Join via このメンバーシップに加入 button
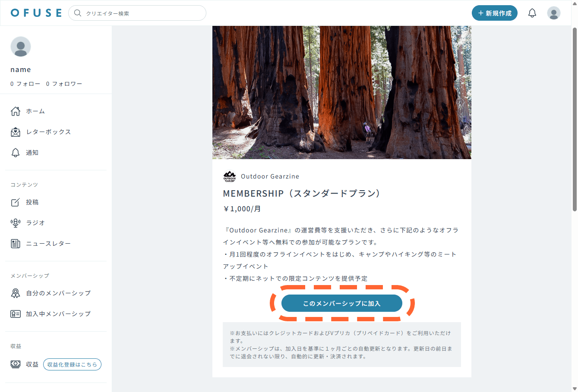 point(341,303)
